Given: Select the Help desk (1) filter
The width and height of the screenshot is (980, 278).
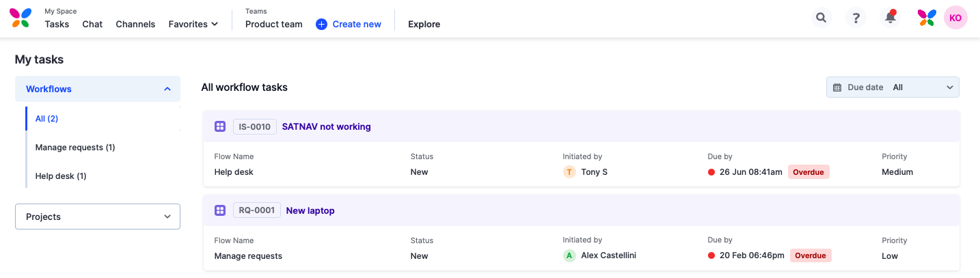Looking at the screenshot, I should point(61,176).
